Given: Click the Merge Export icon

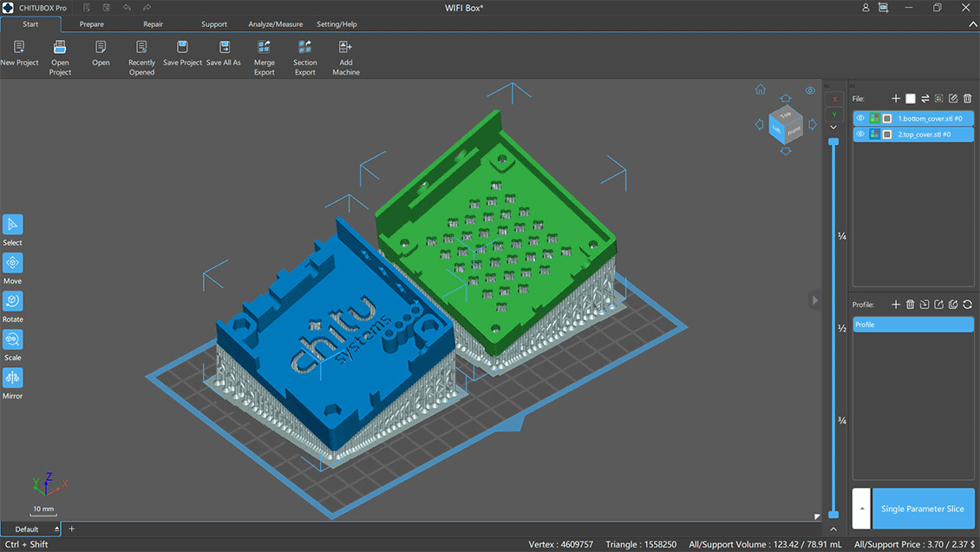Looking at the screenshot, I should point(265,48).
